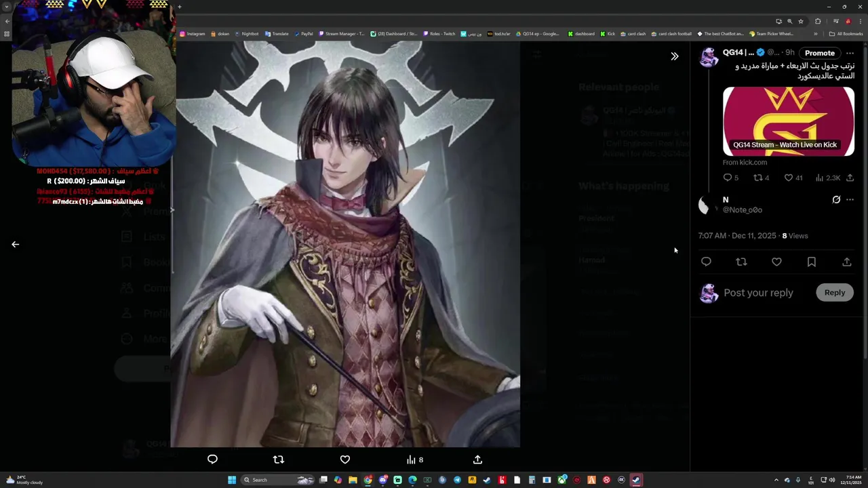Open File Explorer from the taskbar

click(x=353, y=480)
